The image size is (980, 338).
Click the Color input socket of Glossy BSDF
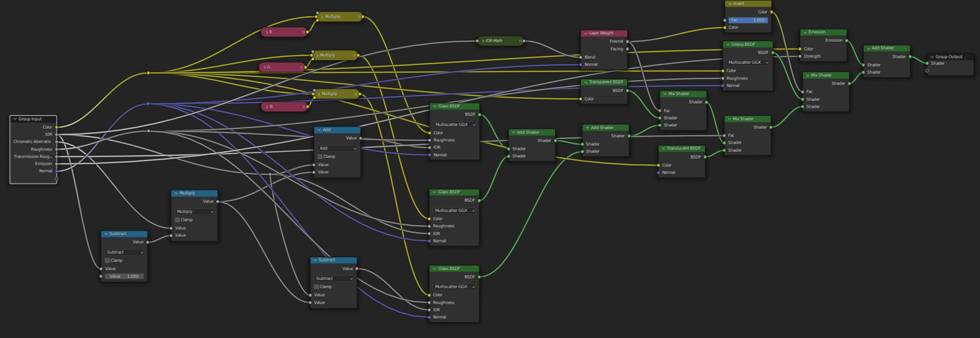point(723,70)
